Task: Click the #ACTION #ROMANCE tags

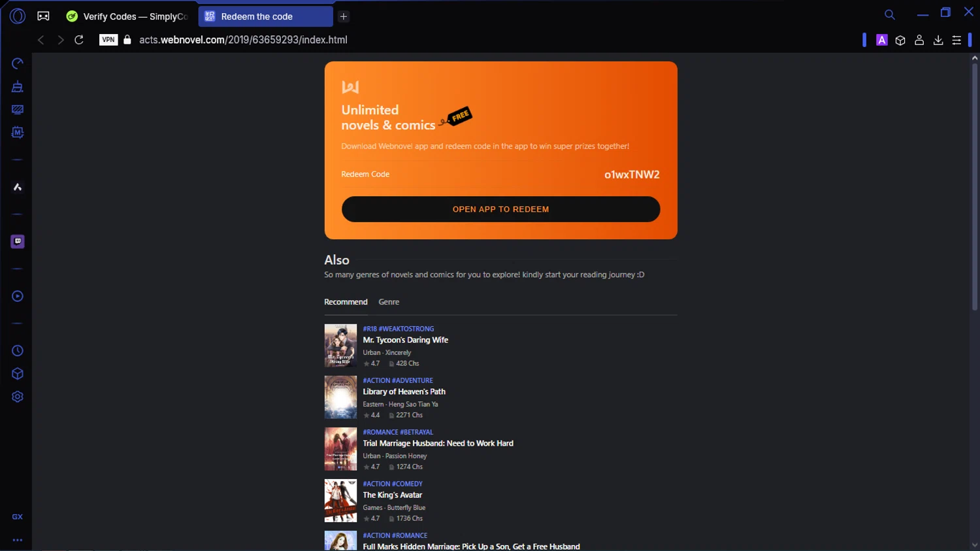Action: pyautogui.click(x=395, y=535)
